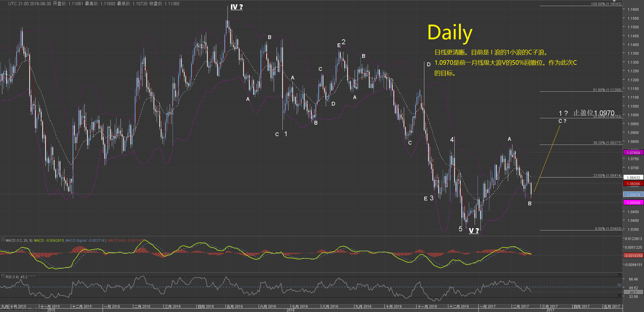The height and width of the screenshot is (312, 644).
Task: Click the 66.46 RSI axis label
Action: pyautogui.click(x=633, y=279)
